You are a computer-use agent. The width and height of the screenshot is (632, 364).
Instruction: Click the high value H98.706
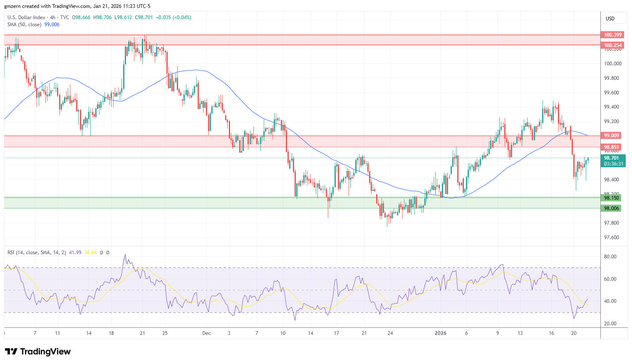click(x=102, y=17)
